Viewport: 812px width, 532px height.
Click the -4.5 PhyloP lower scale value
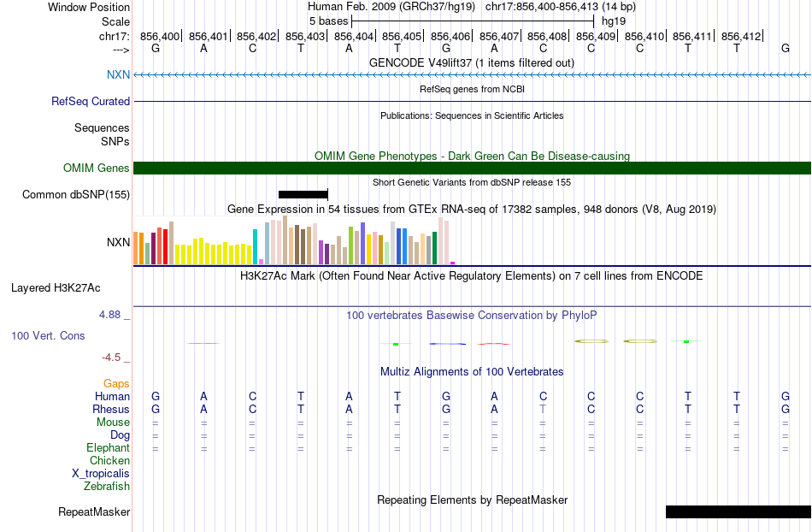pyautogui.click(x=111, y=358)
